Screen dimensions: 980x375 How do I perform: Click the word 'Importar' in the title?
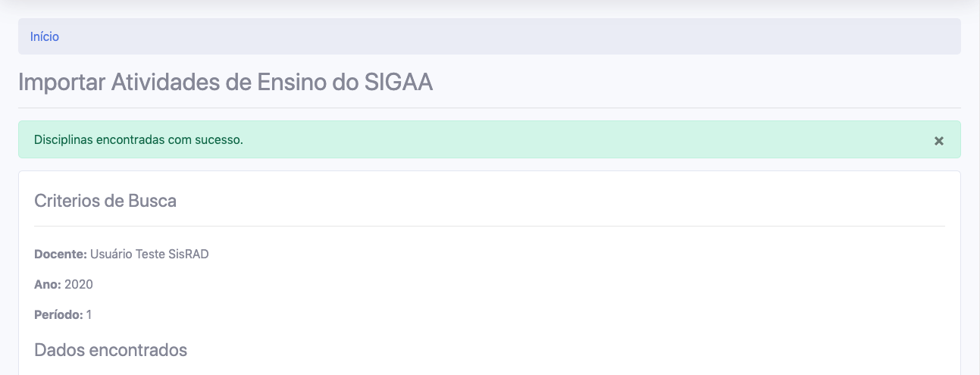(61, 82)
